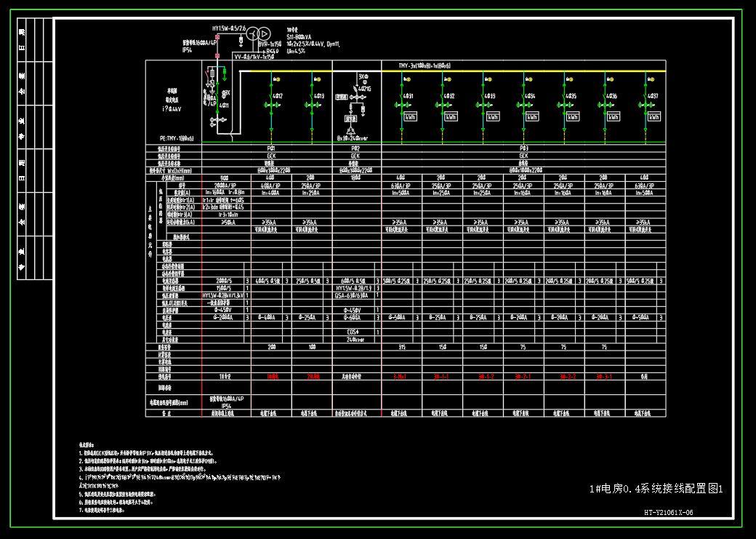Click the 'HY1.5W-0.5/2.6' arrester label

pos(229,28)
